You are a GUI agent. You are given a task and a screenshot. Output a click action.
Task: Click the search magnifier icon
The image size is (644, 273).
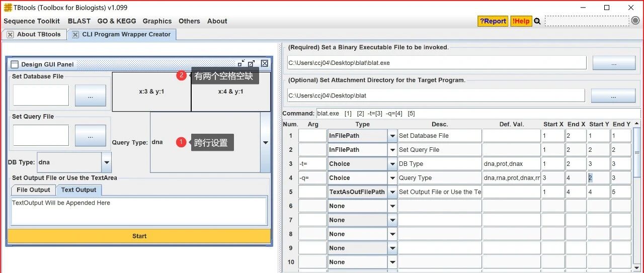(537, 21)
